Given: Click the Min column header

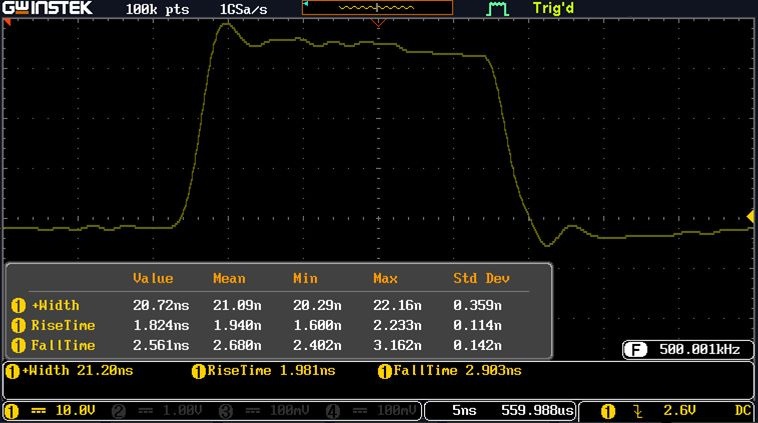Looking at the screenshot, I should tap(305, 278).
